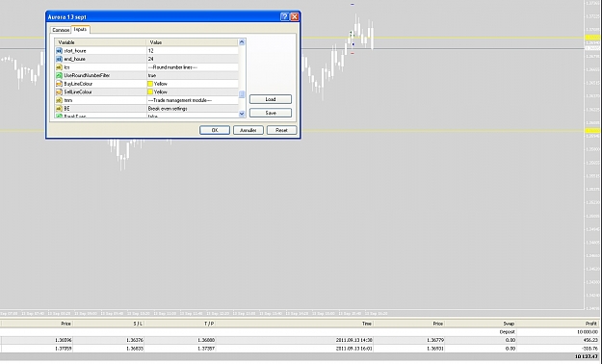Screen dimensions: 602x364
Task: Select the SellLineColour variable name
Action: point(78,92)
